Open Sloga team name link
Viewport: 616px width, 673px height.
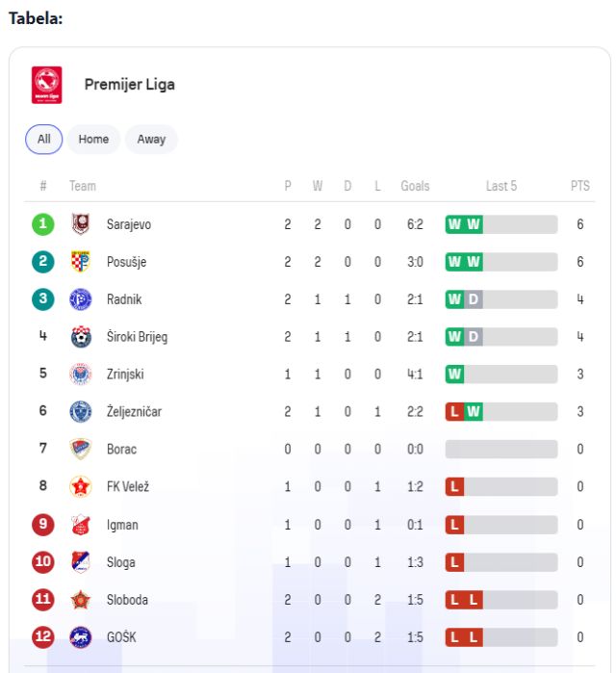121,562
